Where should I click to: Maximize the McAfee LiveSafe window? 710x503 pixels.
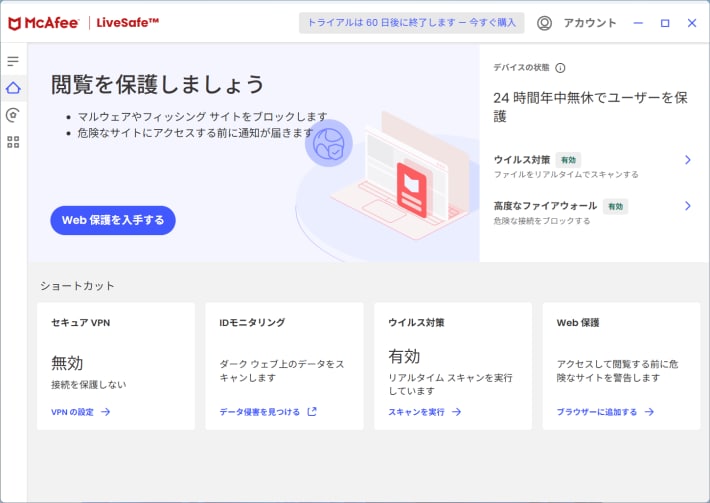tap(665, 23)
